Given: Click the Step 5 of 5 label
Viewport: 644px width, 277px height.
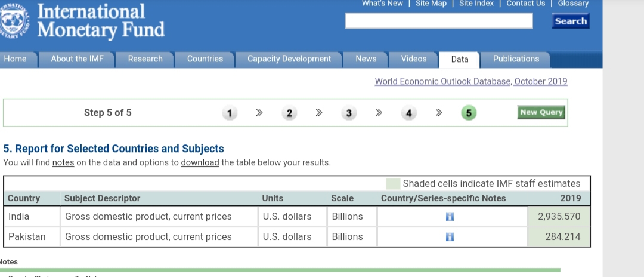Looking at the screenshot, I should pyautogui.click(x=107, y=113).
